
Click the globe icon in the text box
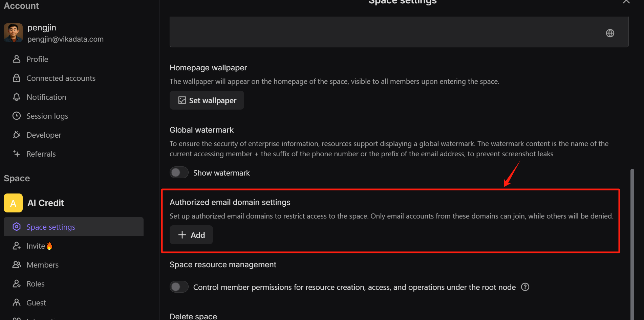[610, 33]
